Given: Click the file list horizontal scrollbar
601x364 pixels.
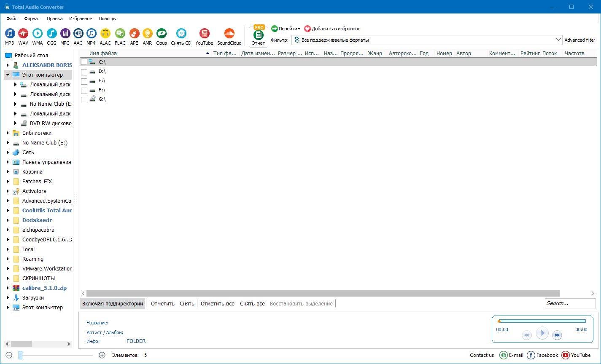Looking at the screenshot, I should pos(323,293).
